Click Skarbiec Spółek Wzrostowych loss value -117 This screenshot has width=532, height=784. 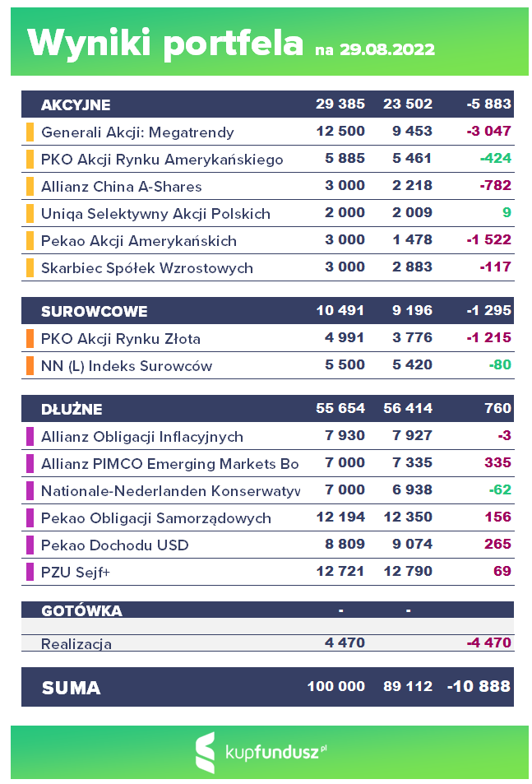coord(496,267)
